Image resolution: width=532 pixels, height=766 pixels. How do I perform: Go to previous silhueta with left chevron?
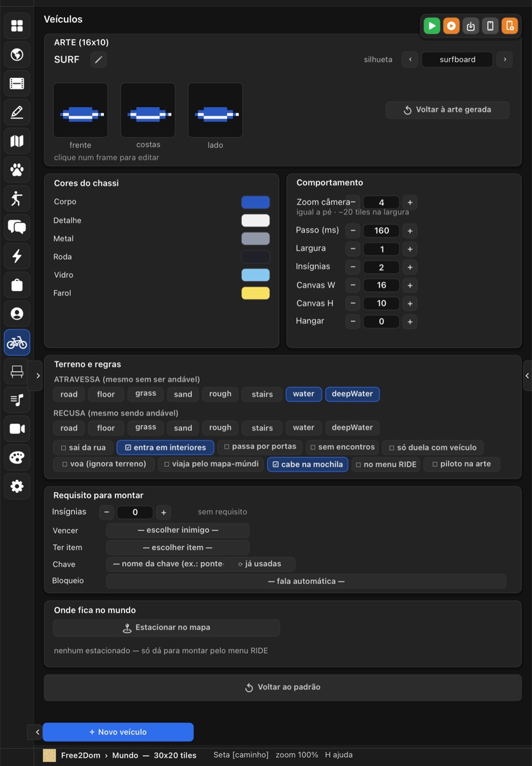(410, 60)
